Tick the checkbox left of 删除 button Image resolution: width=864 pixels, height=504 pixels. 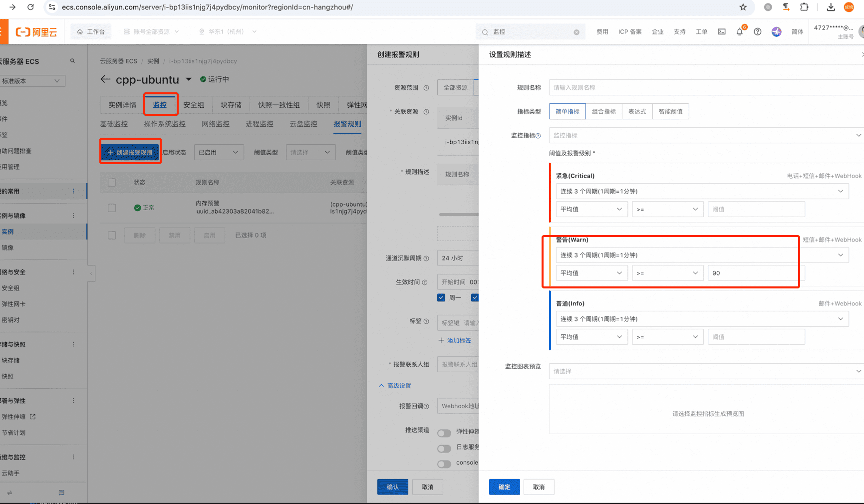112,235
